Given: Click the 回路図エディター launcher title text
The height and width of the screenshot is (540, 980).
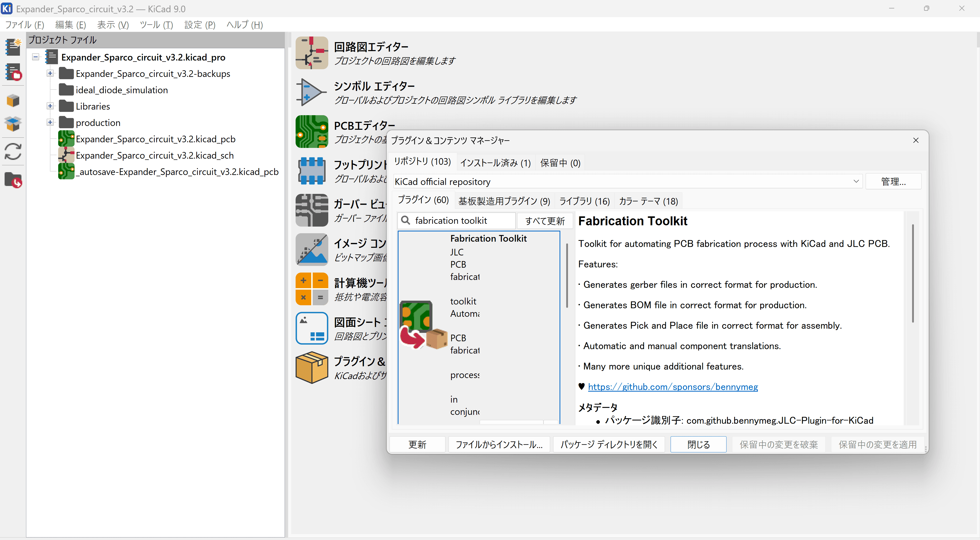Looking at the screenshot, I should point(371,47).
